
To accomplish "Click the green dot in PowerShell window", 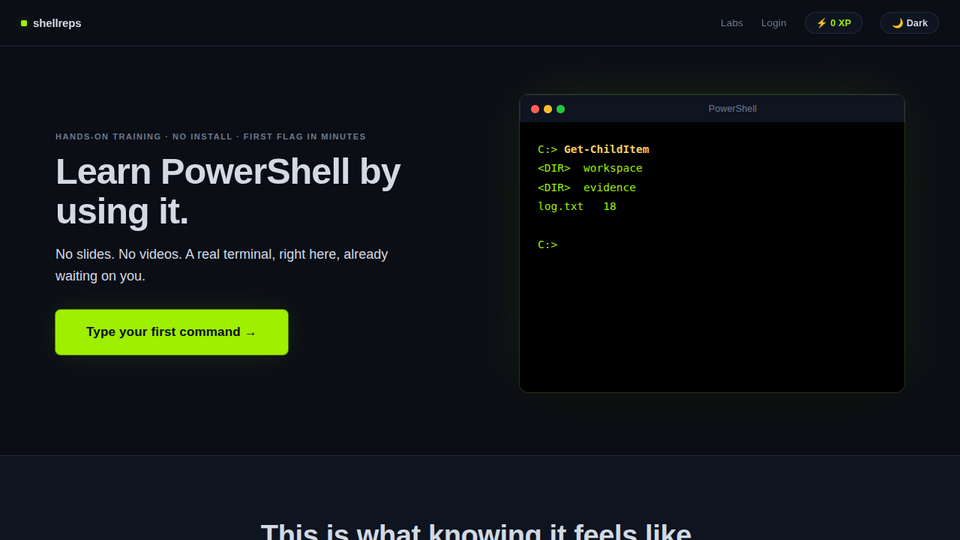I will point(561,109).
